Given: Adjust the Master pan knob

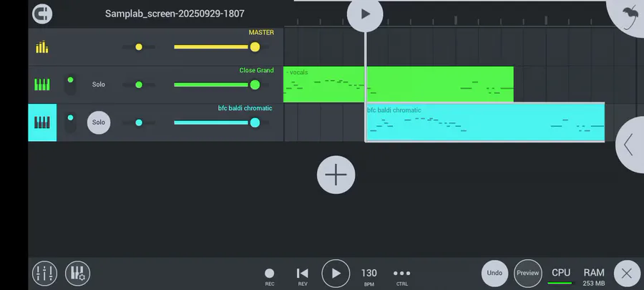Looking at the screenshot, I should [139, 47].
